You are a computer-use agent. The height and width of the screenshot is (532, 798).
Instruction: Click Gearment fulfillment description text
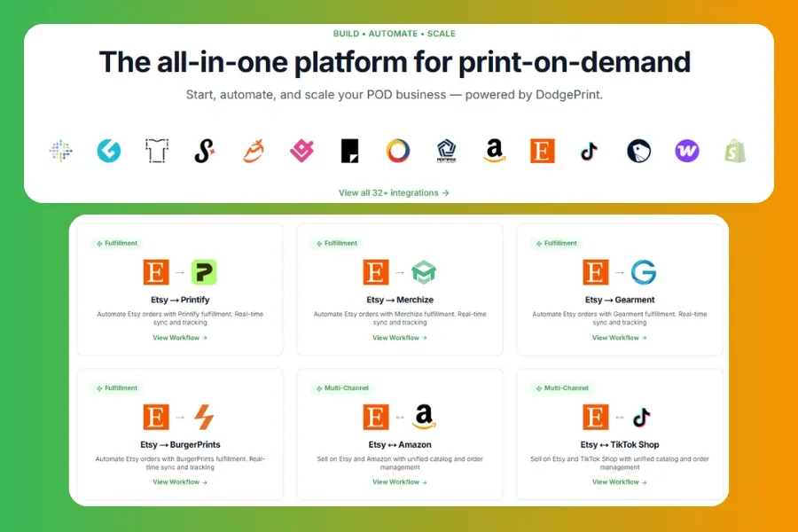tap(620, 318)
